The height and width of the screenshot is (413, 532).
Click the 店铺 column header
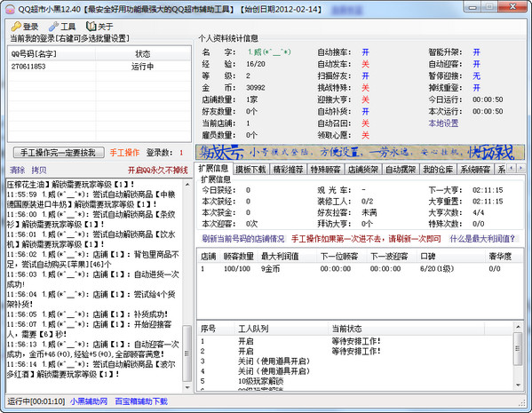tap(209, 257)
